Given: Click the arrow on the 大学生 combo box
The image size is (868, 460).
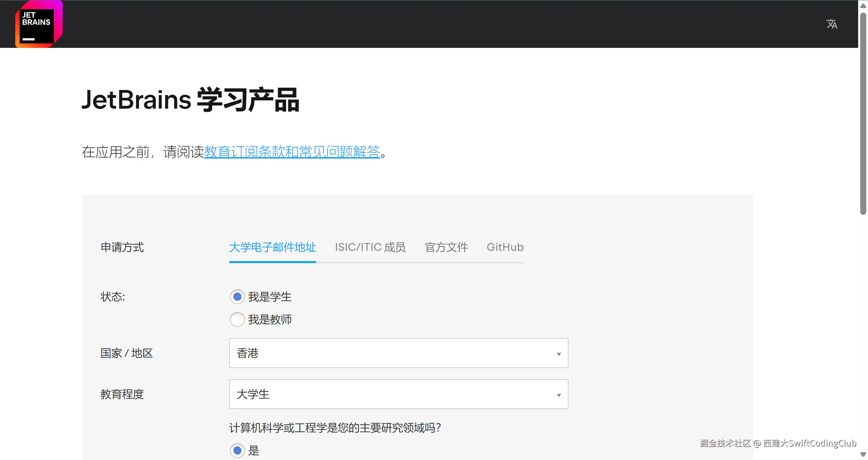Looking at the screenshot, I should point(559,395).
